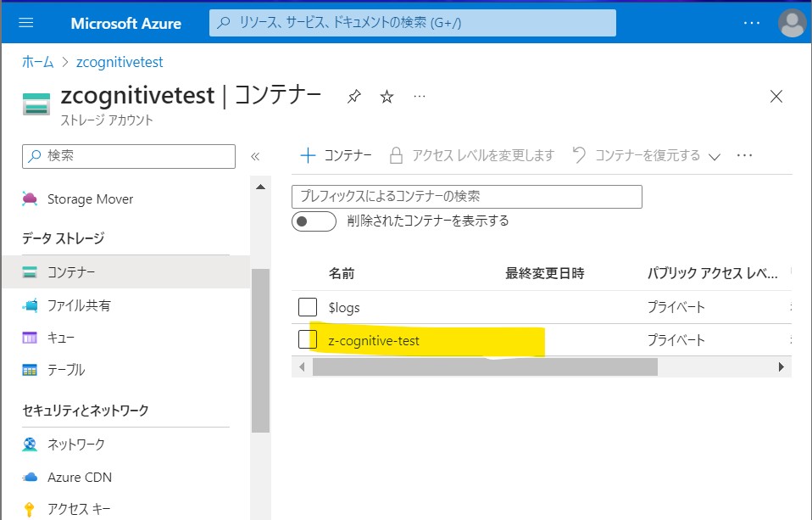Open the top bar more options ellipsis
Image resolution: width=812 pixels, height=520 pixels.
752,23
